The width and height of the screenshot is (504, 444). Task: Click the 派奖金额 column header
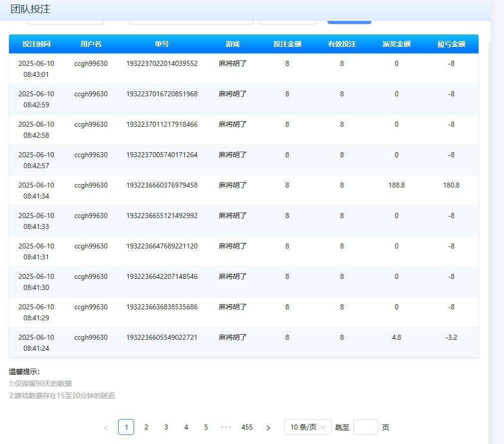coord(396,44)
